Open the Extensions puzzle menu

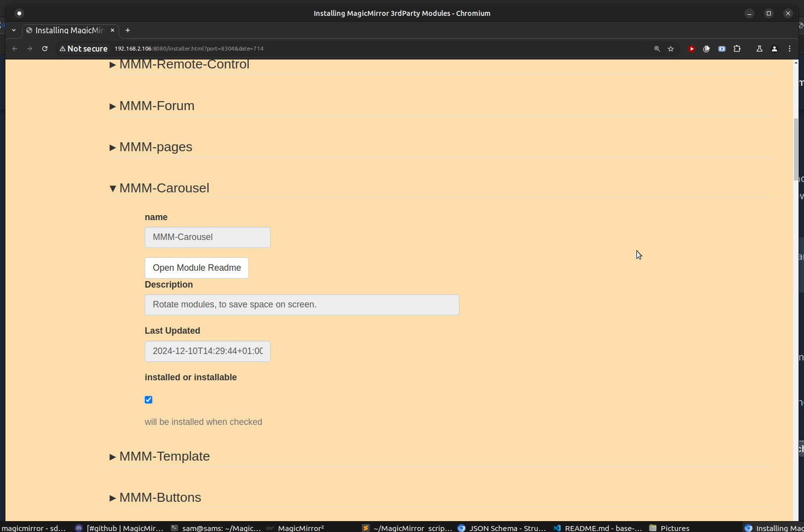(737, 49)
